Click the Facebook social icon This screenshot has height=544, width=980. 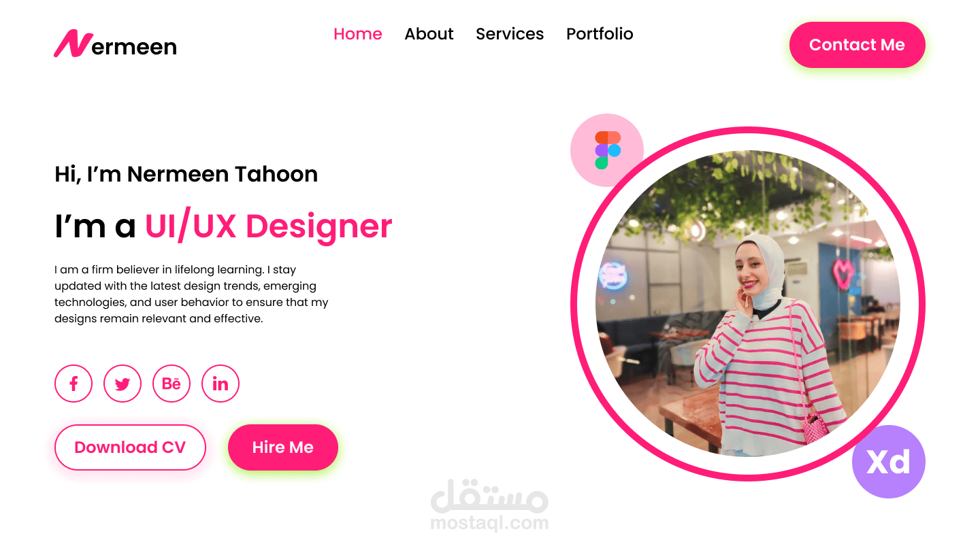click(x=73, y=384)
